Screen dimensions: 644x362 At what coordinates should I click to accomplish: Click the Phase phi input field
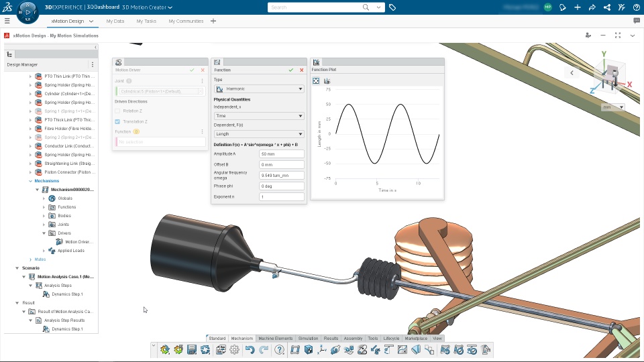tap(282, 186)
